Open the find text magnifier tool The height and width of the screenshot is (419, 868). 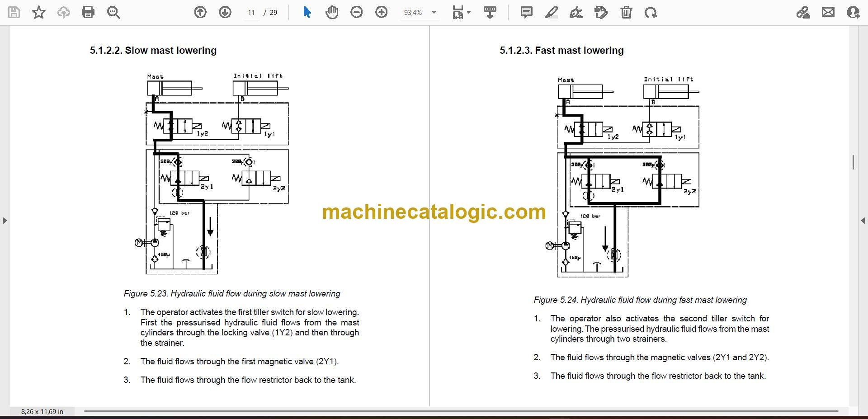point(113,12)
